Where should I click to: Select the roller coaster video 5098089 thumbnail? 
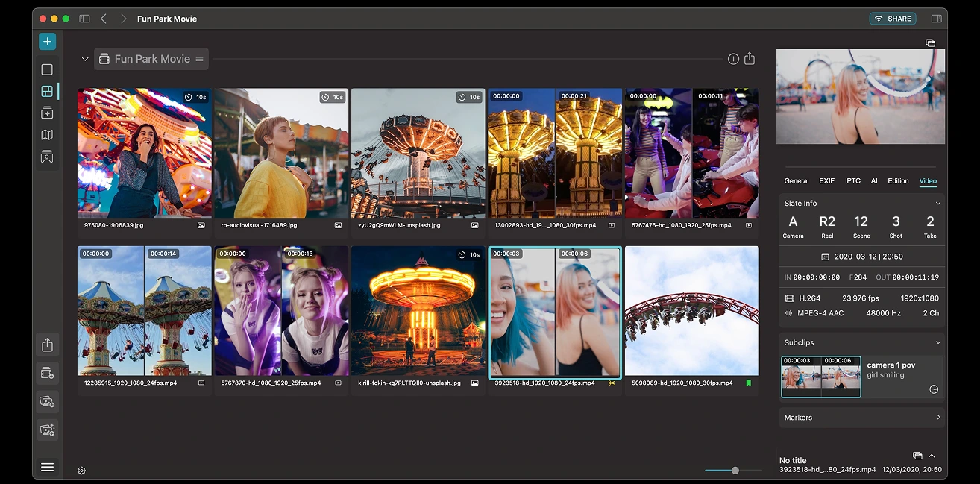(692, 311)
